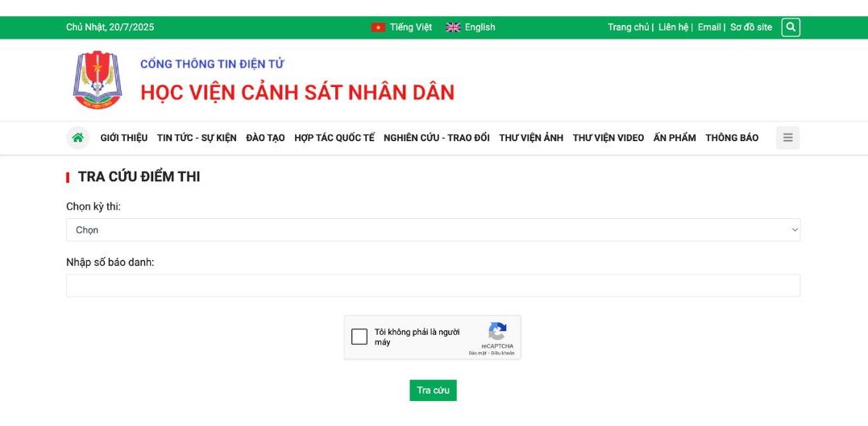This screenshot has height=426, width=868.
Task: Open the 'Email' link
Action: 709,27
